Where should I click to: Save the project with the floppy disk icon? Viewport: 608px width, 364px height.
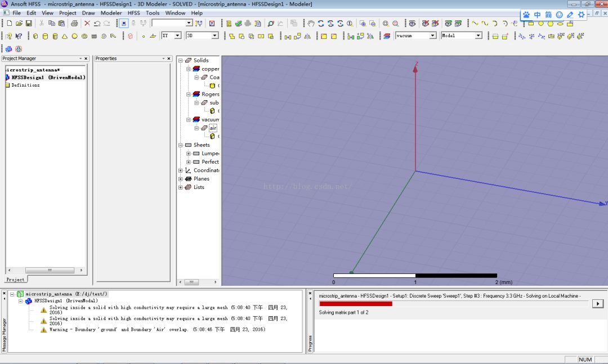(x=29, y=23)
